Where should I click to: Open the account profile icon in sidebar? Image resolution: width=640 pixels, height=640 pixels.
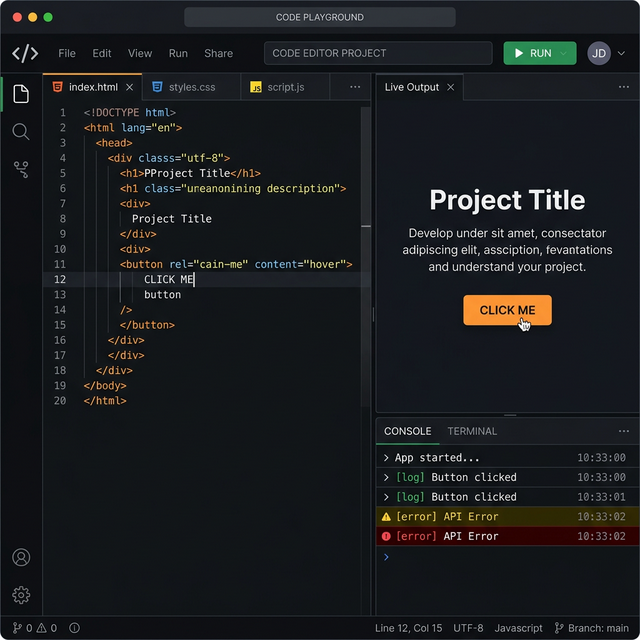click(x=21, y=558)
